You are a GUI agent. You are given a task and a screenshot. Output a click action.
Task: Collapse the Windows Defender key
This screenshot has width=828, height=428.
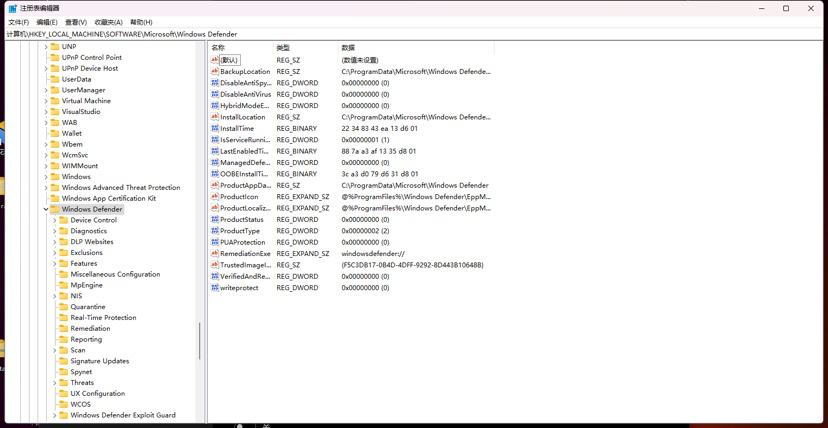pyautogui.click(x=46, y=209)
